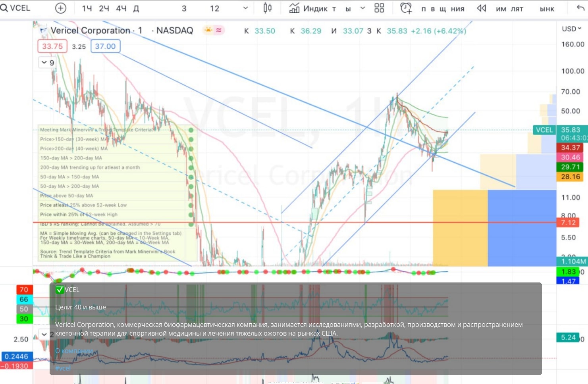This screenshot has width=588, height=384.
Task: Click the green 1.83 indicator label
Action: pyautogui.click(x=569, y=272)
